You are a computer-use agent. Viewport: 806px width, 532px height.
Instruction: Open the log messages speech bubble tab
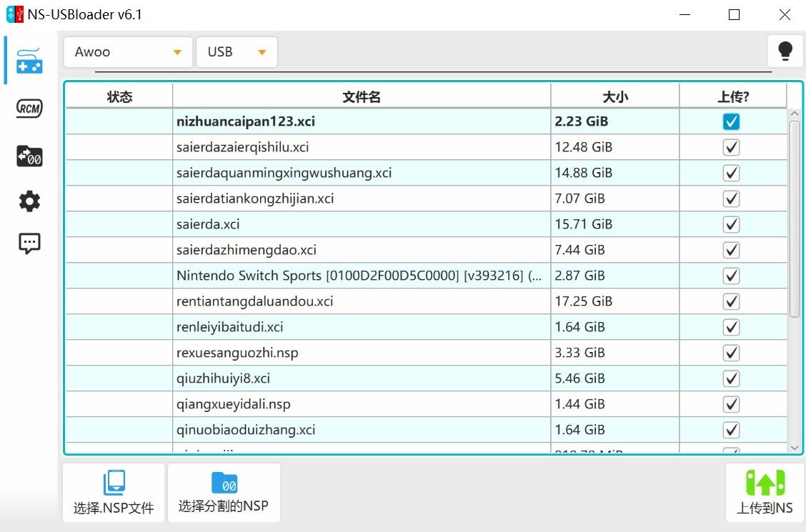click(x=29, y=244)
